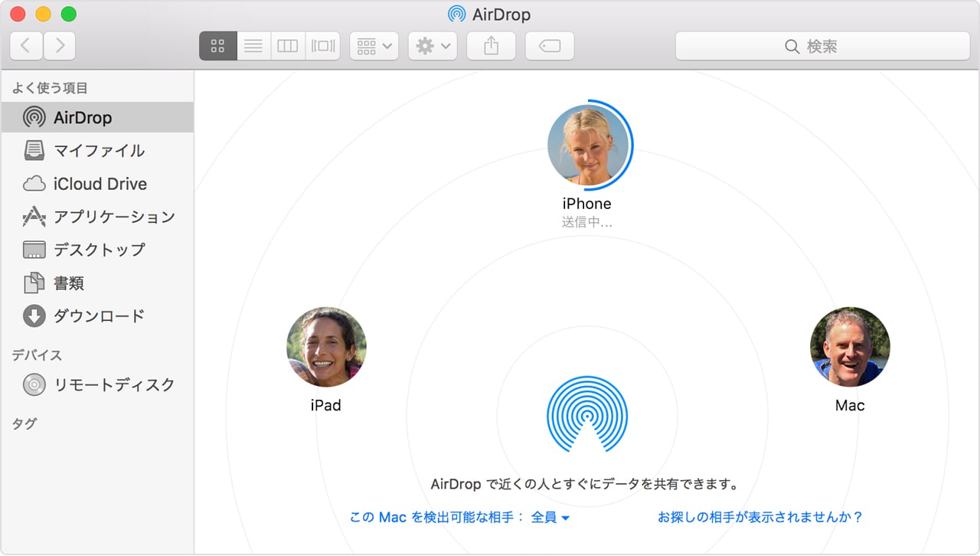980x556 pixels.
Task: Click the タグ section header
Action: click(24, 424)
